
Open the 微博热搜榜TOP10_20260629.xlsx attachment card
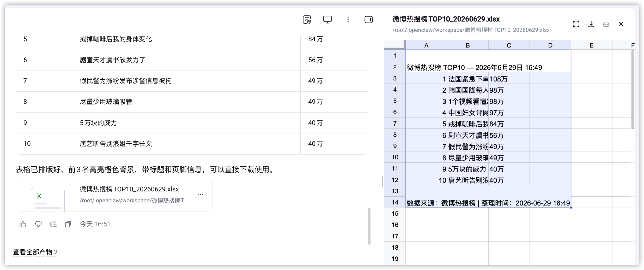click(114, 195)
